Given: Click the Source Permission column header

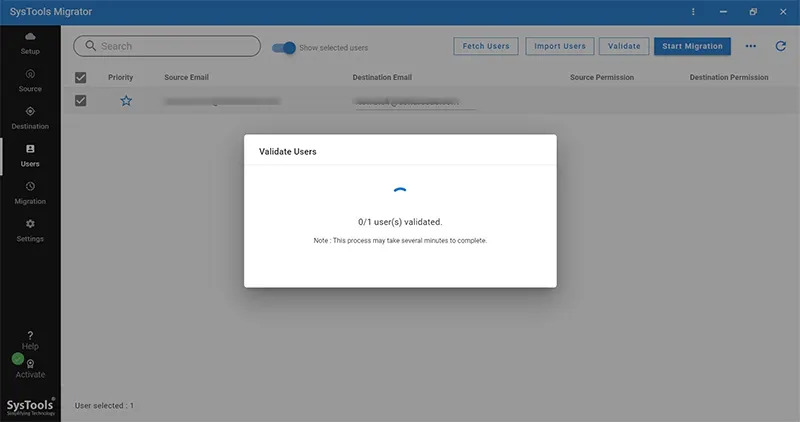Looking at the screenshot, I should pos(602,78).
